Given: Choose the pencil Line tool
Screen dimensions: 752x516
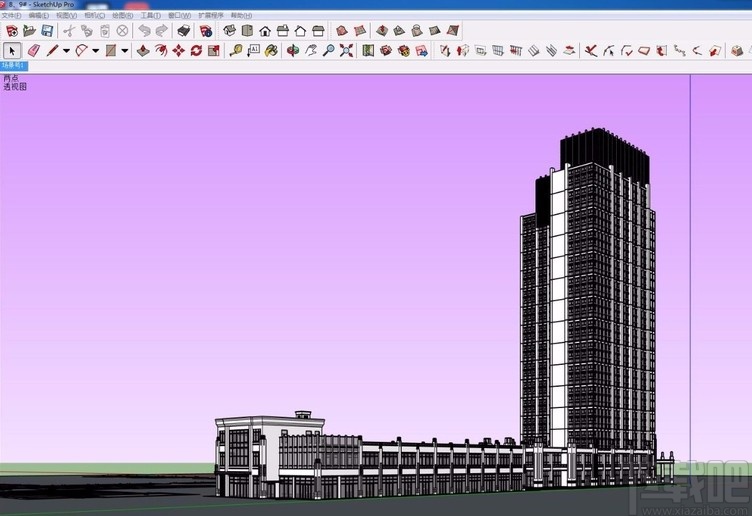Looking at the screenshot, I should [x=53, y=50].
